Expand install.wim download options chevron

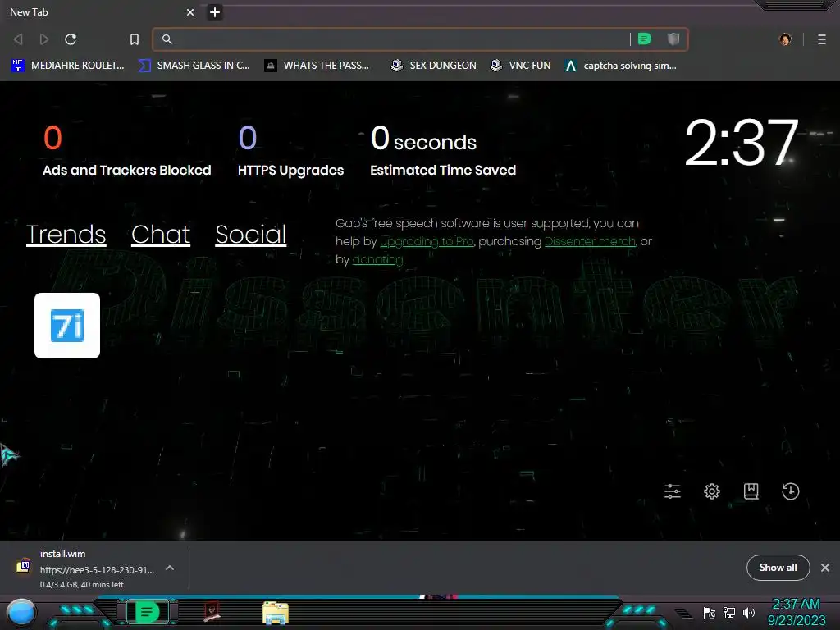pos(170,568)
